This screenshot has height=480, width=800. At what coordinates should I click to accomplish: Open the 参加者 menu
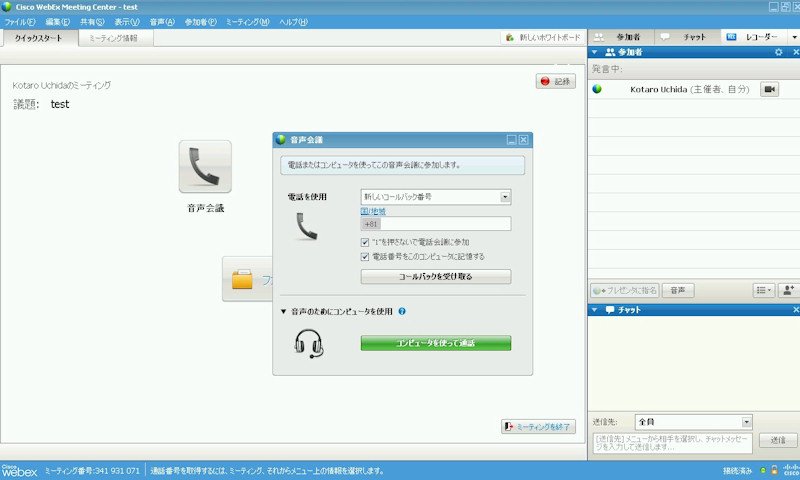[x=200, y=22]
